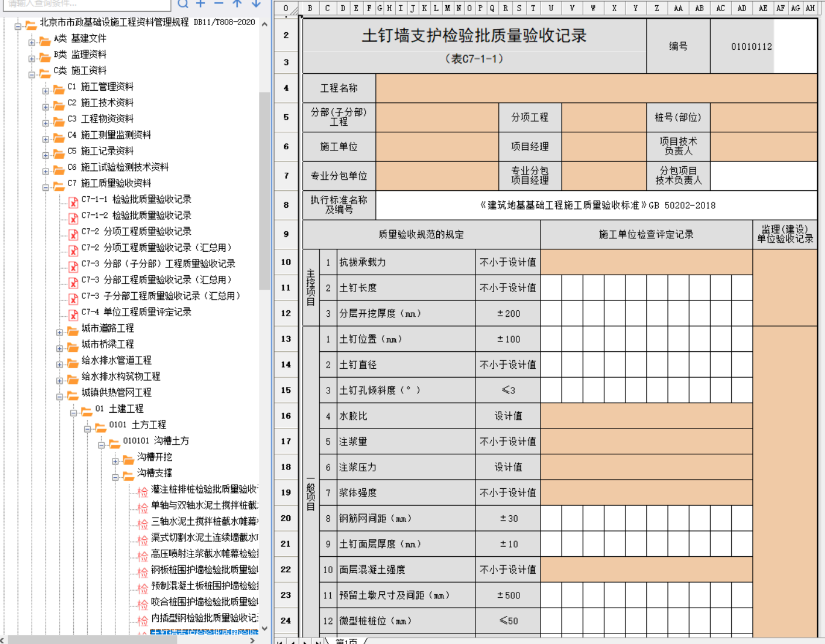The width and height of the screenshot is (825, 644).
Task: Click the 沟槽支撑 folder icon
Action: [x=128, y=476]
